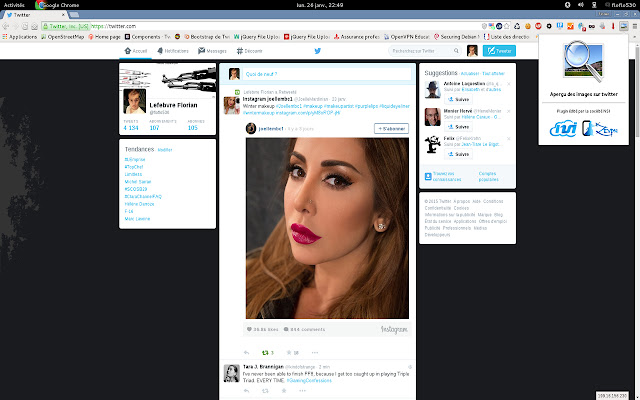Screen dimensions: 640x400
Task: Click the #GamingConfessions hashtag
Action: 309,380
